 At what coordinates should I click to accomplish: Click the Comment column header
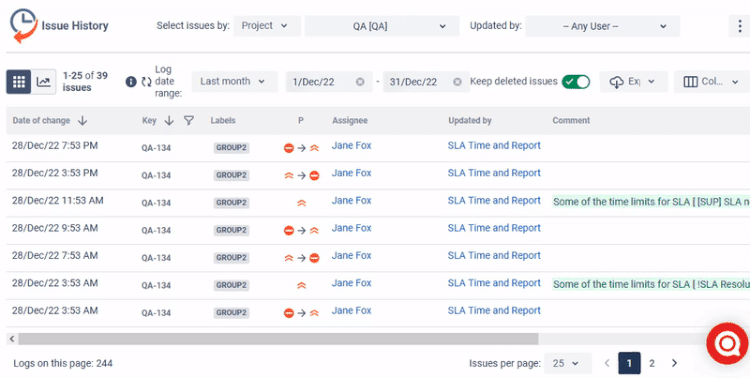(571, 121)
